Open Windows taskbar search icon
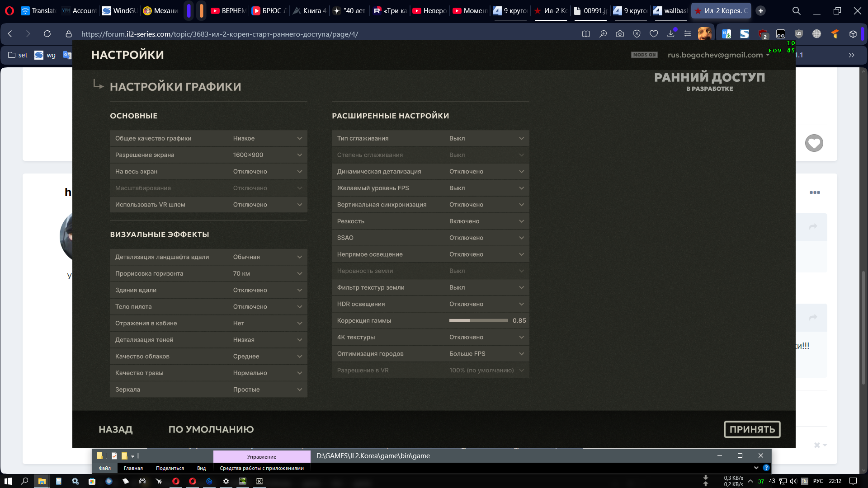The image size is (868, 488). click(x=25, y=481)
